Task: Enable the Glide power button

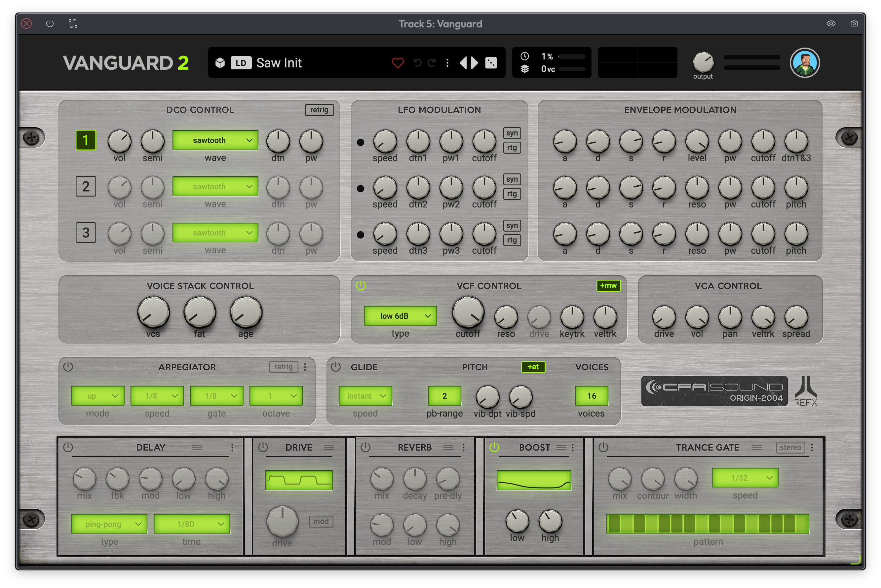Action: [x=336, y=366]
